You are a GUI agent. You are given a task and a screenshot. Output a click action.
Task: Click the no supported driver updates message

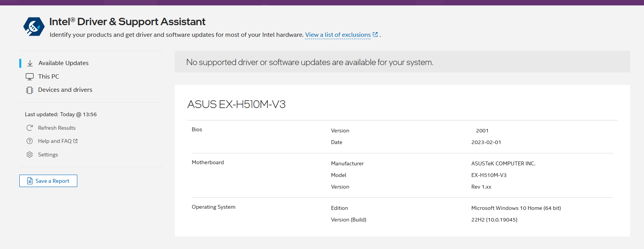point(310,62)
